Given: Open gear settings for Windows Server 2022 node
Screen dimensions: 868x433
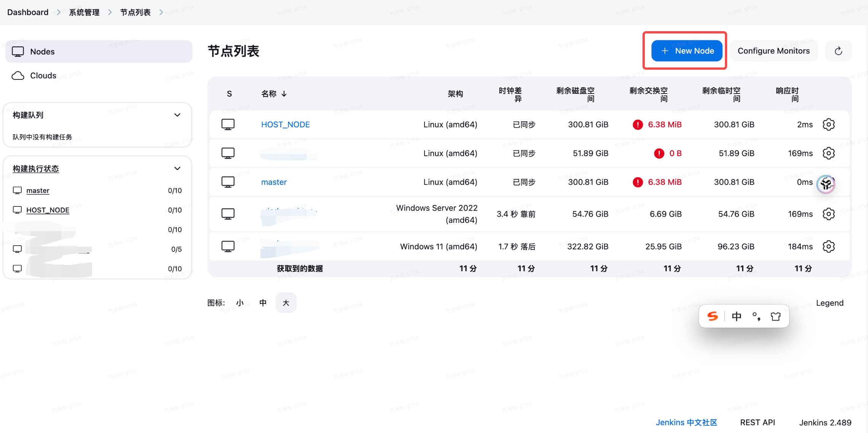Looking at the screenshot, I should pyautogui.click(x=828, y=214).
